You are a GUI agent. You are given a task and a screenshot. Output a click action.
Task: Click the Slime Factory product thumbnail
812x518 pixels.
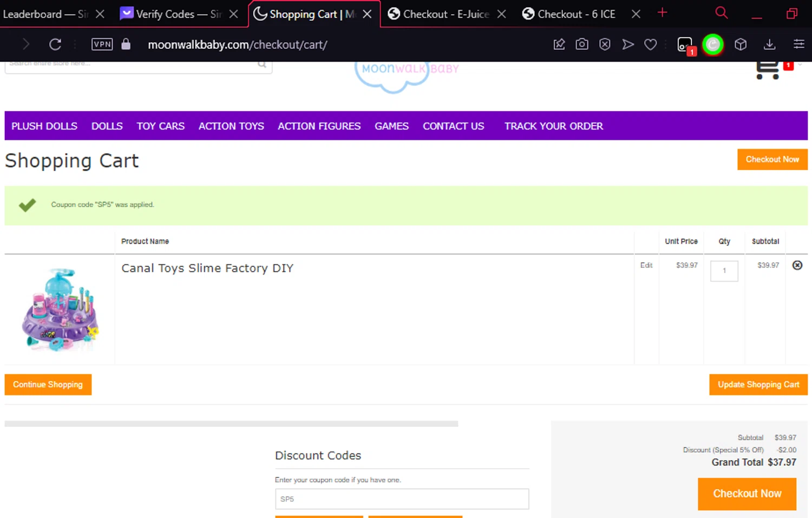pos(60,309)
